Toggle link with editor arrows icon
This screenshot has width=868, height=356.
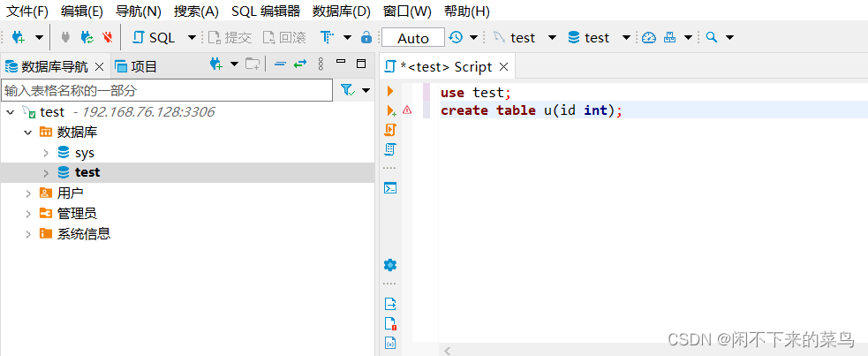(300, 64)
